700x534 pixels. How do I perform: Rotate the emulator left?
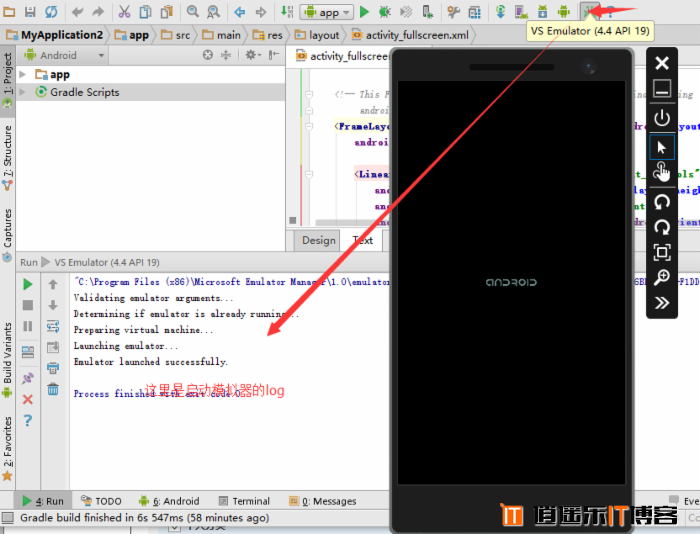point(661,201)
